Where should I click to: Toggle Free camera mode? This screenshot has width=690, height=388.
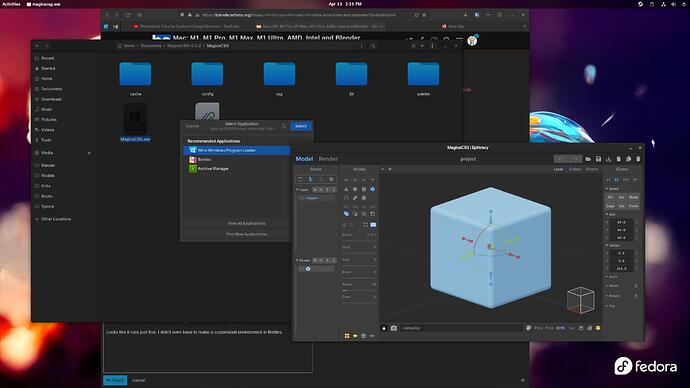tap(549, 328)
